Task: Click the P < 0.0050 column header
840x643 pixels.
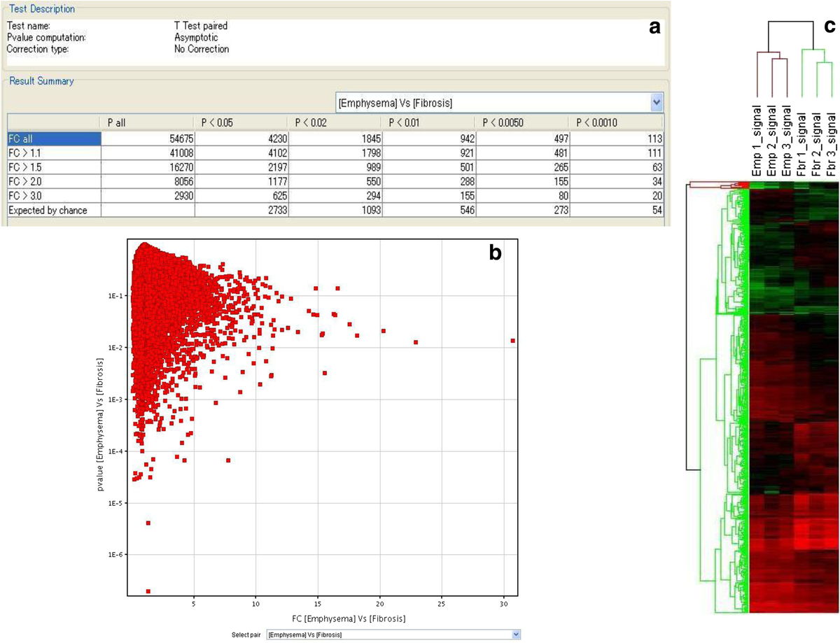Action: 523,123
